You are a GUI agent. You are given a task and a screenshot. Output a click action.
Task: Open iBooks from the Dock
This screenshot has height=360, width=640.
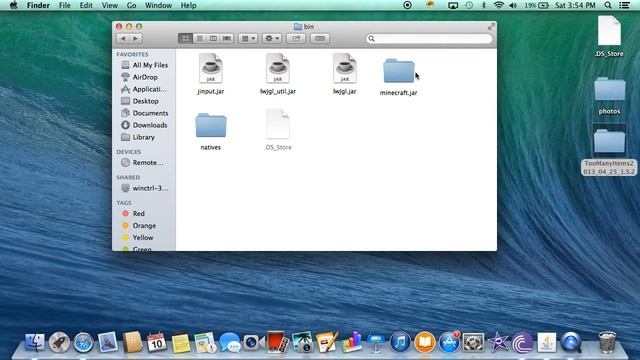click(424, 342)
